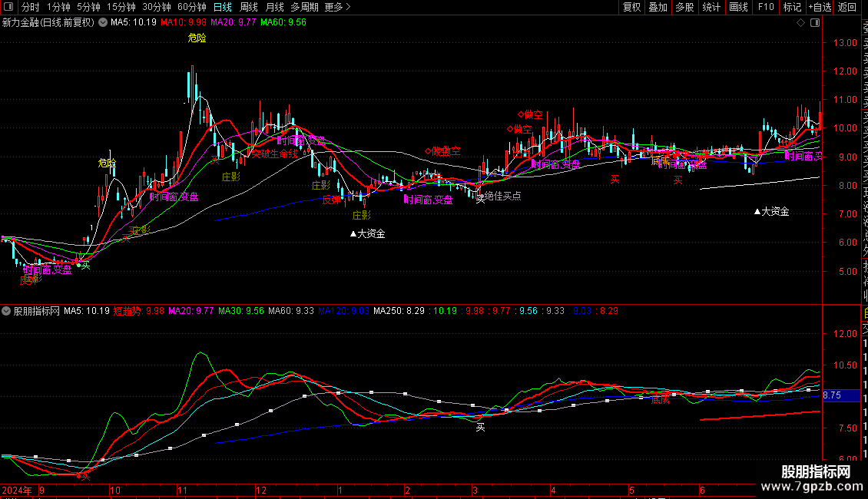Image resolution: width=868 pixels, height=499 pixels.
Task: Select MA250: 8.29 in indicator header
Action: click(x=399, y=311)
